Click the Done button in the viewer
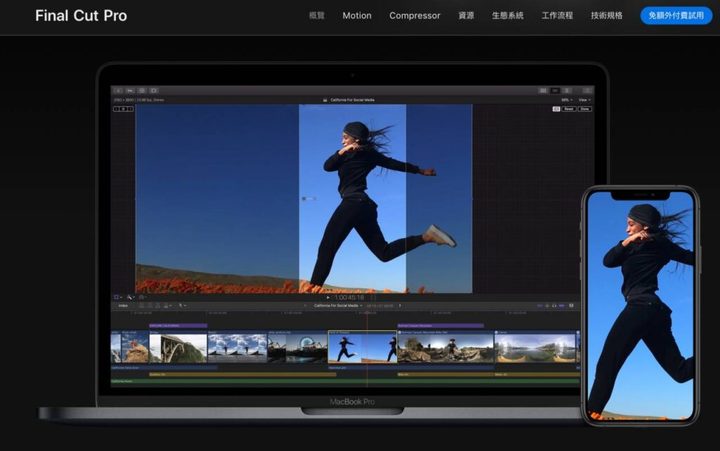 click(584, 109)
